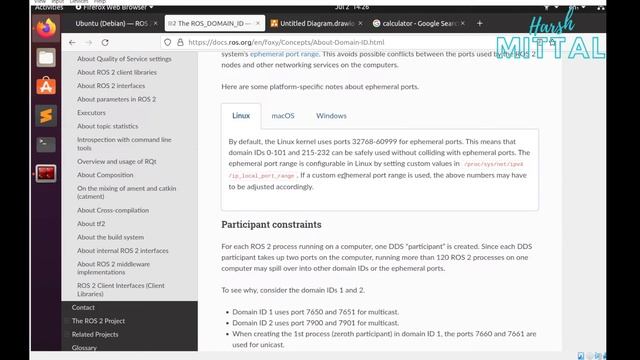Click the clock in the top bar
640x360 pixels.
(x=351, y=7)
